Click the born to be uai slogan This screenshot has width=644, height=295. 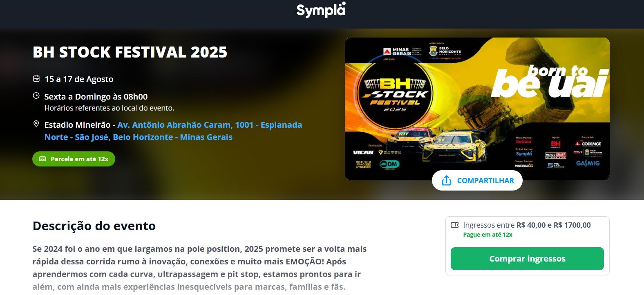point(550,81)
